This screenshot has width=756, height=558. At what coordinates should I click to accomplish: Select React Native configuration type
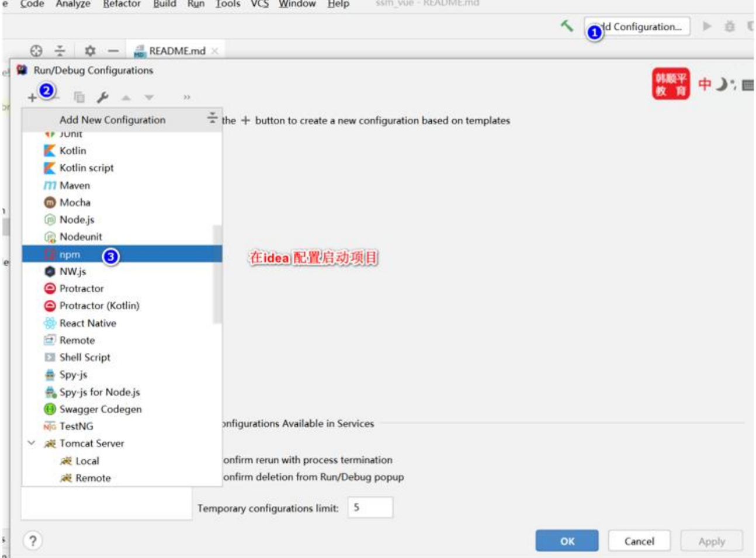click(122, 323)
